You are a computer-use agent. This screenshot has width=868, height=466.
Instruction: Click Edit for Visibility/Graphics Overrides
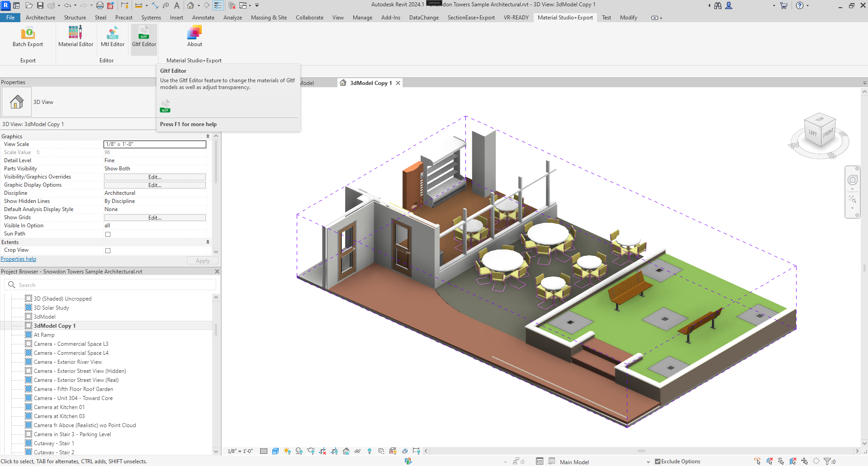pos(155,177)
